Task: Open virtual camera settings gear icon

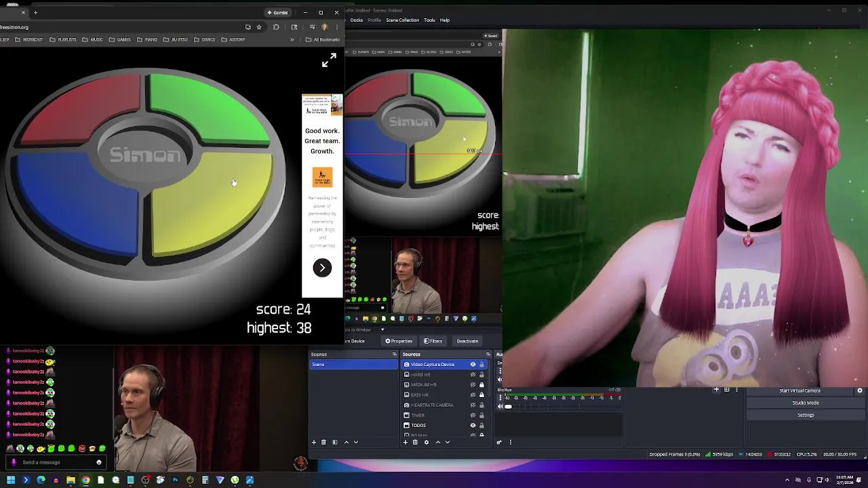Action: (860, 390)
